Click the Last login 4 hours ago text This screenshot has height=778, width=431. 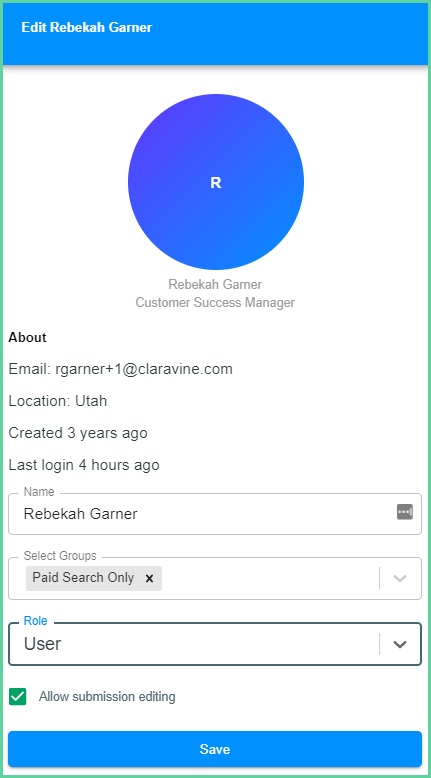pos(84,465)
